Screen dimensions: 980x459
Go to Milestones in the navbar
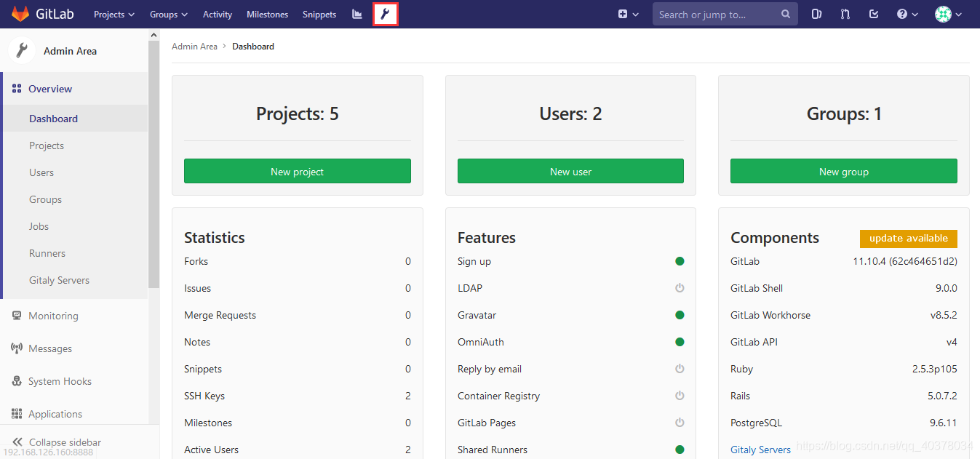[267, 14]
